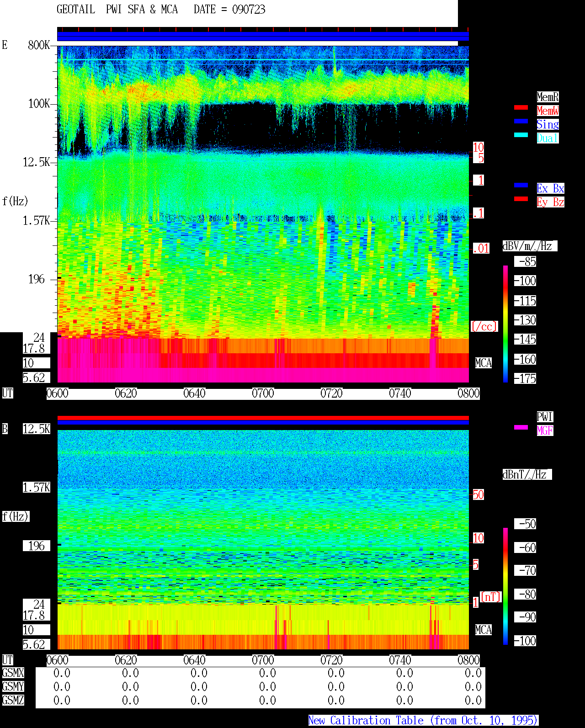
Task: Click the B panel 196 axis label
Action: (x=37, y=546)
